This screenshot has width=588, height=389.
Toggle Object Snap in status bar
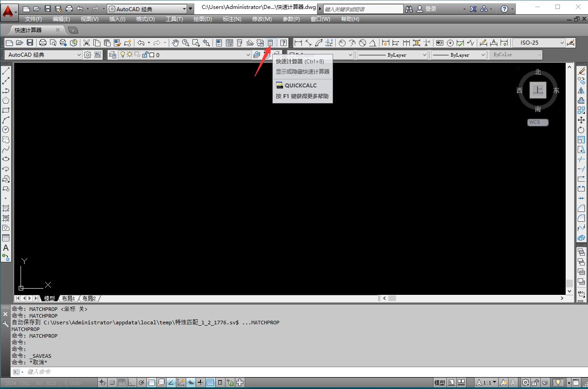click(151, 382)
